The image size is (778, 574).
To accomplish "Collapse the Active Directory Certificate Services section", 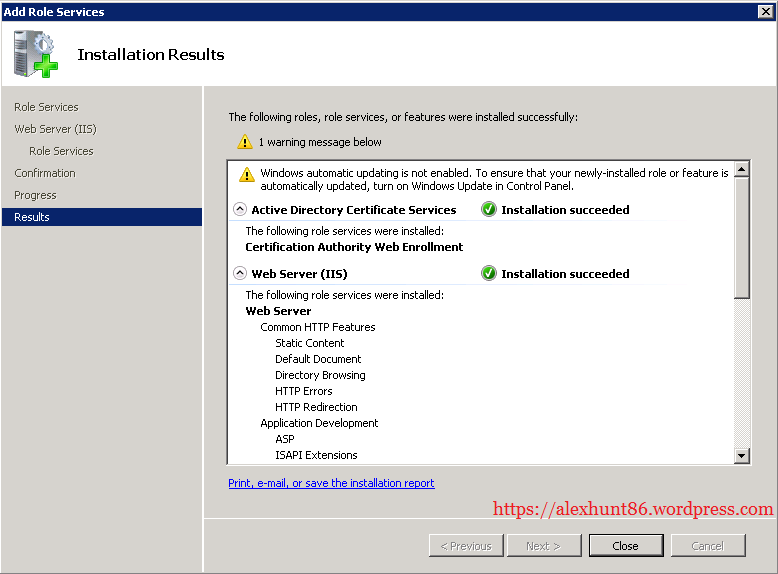I will click(x=240, y=210).
